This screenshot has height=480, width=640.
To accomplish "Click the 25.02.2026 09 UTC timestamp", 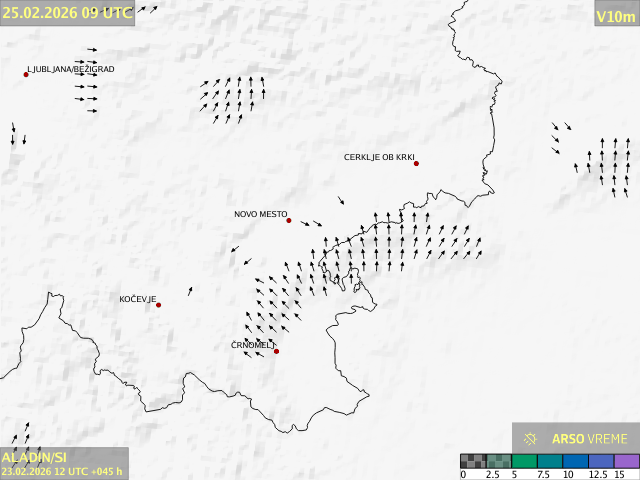I will pyautogui.click(x=66, y=11).
